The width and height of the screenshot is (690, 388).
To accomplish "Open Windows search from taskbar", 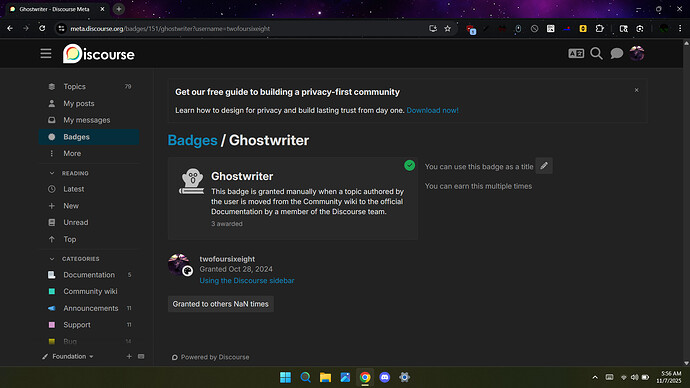I will pos(305,377).
